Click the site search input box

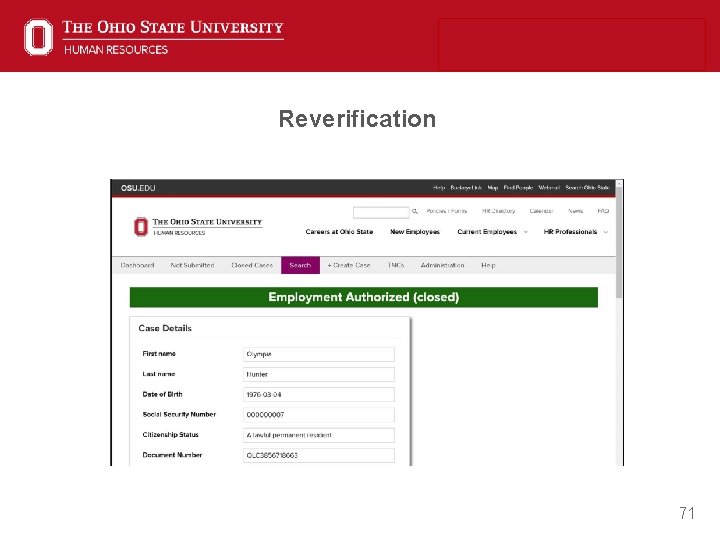click(x=381, y=212)
